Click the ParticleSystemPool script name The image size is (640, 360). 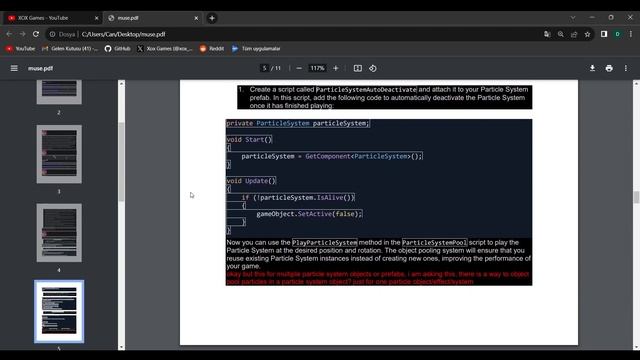pos(434,242)
